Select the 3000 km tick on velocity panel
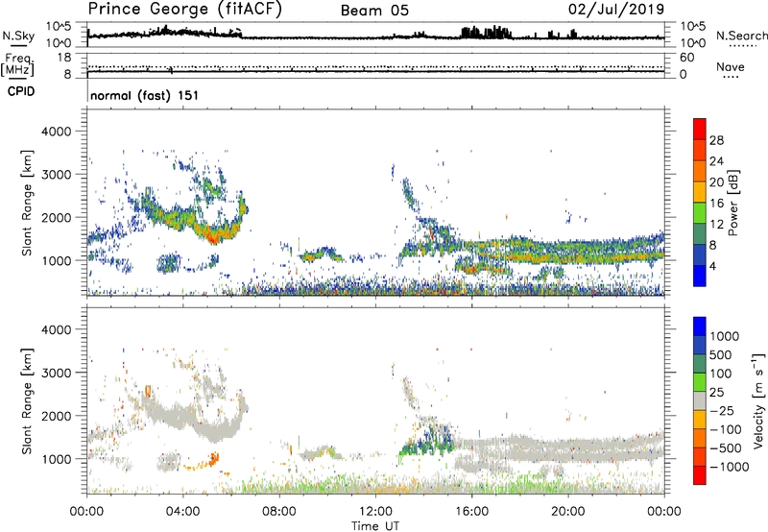 point(56,373)
